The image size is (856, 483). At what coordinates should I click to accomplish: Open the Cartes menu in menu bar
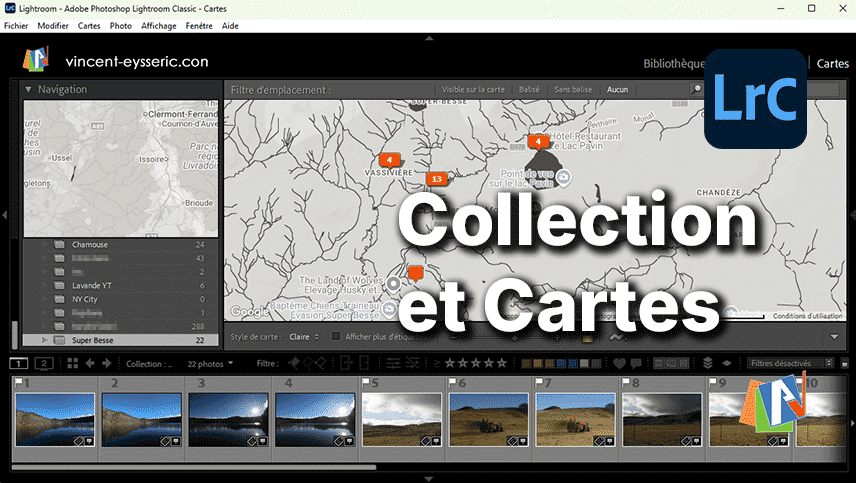coord(89,26)
